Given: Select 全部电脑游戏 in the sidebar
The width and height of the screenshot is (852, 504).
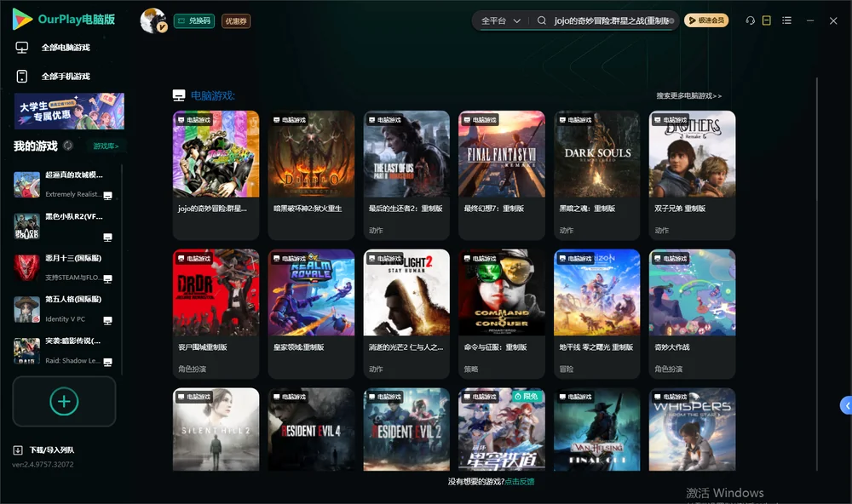Looking at the screenshot, I should coord(66,48).
